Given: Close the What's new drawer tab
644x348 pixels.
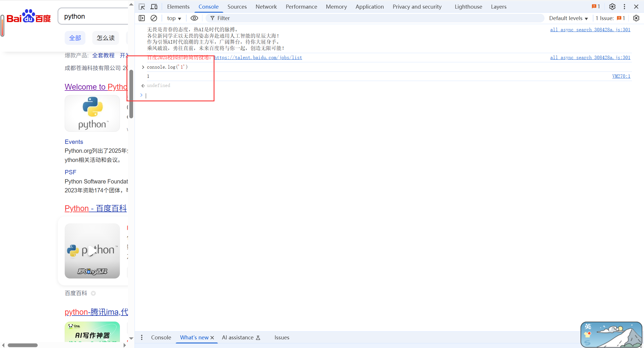Looking at the screenshot, I should click(212, 338).
